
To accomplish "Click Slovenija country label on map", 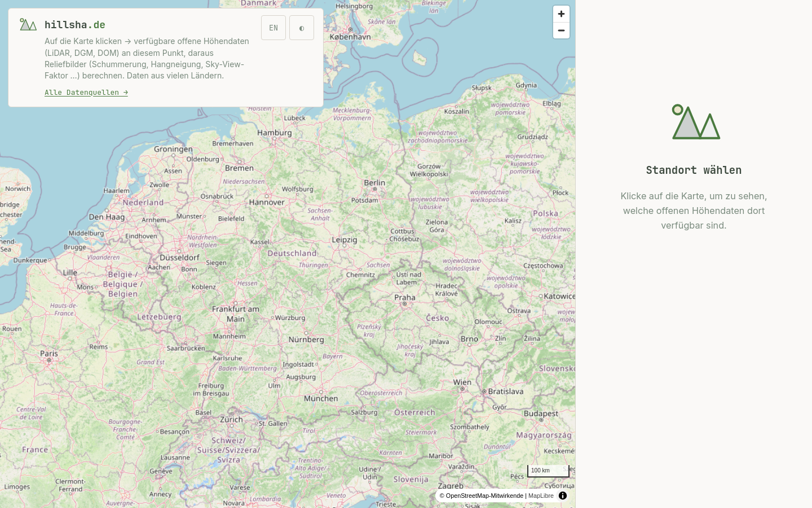I will tap(411, 480).
